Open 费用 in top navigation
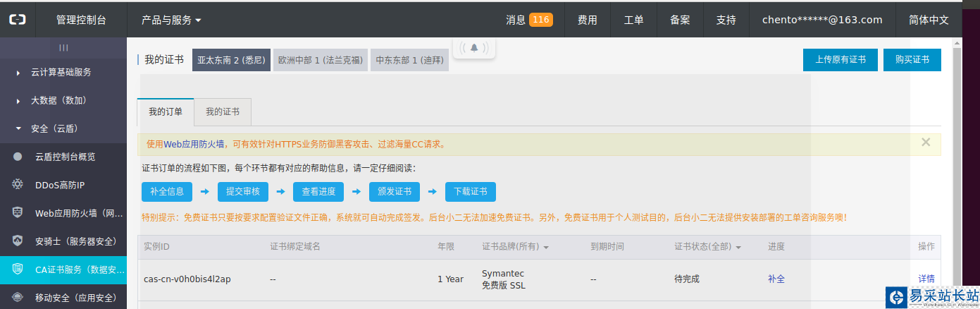Screen dimensions: 980x309 tap(588, 20)
